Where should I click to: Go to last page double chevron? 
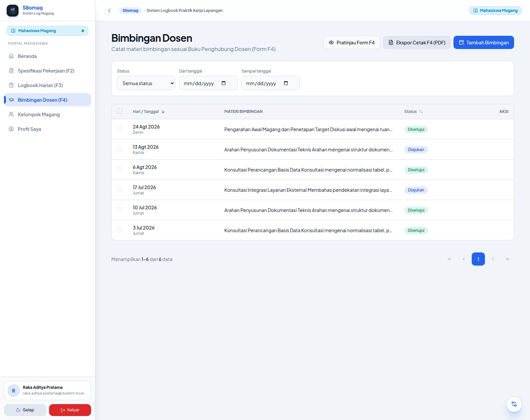click(x=507, y=259)
